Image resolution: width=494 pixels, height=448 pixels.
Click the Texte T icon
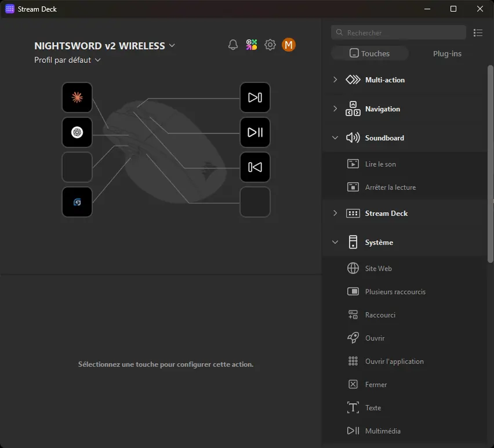353,407
